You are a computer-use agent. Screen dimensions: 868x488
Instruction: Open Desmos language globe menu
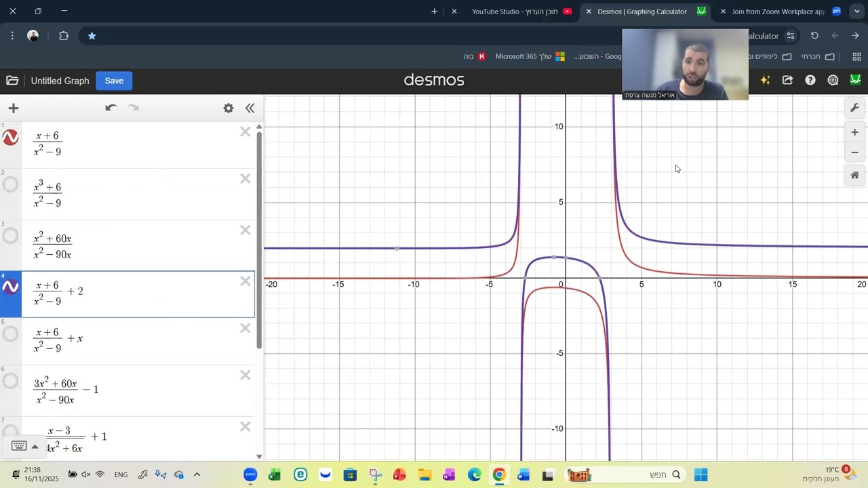pyautogui.click(x=833, y=80)
